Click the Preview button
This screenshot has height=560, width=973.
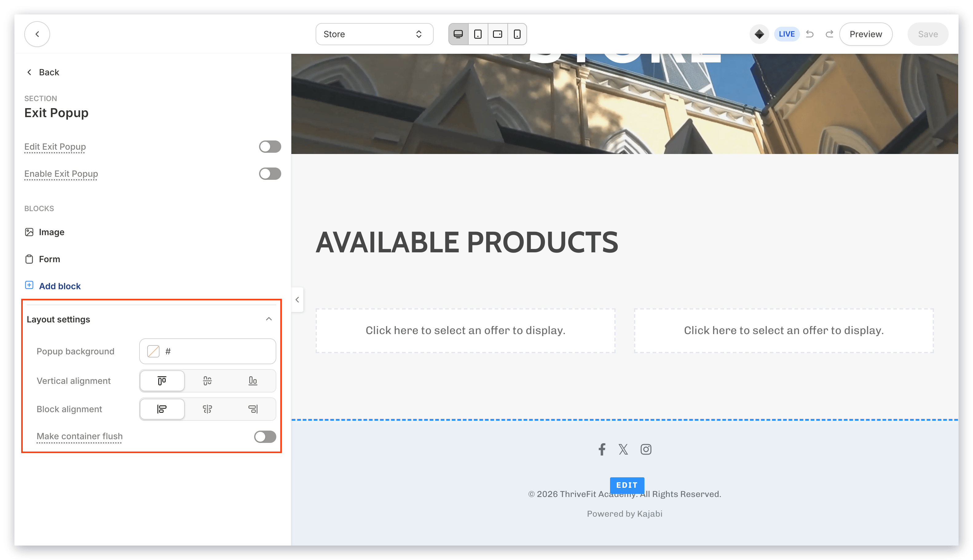pyautogui.click(x=865, y=34)
